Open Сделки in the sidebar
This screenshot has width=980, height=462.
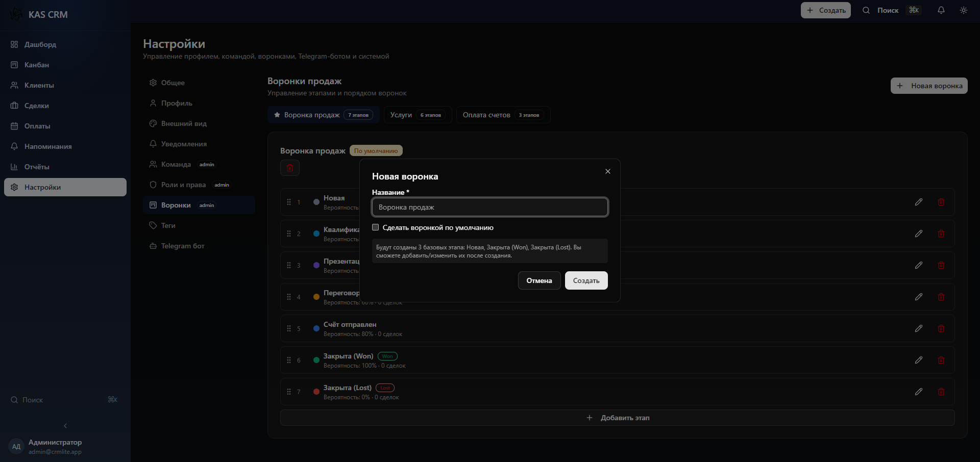[x=65, y=106]
